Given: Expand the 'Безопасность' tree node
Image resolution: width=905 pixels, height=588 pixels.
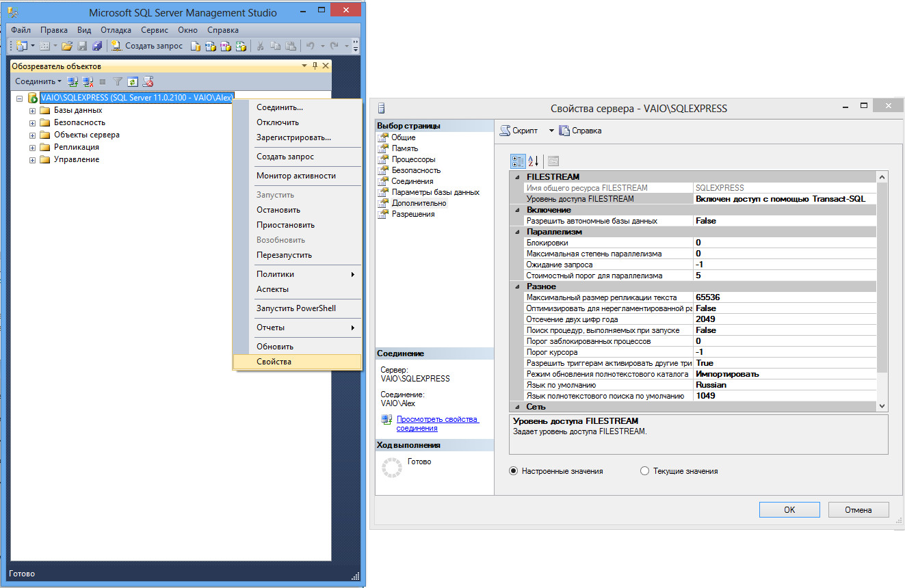Looking at the screenshot, I should click(x=32, y=123).
